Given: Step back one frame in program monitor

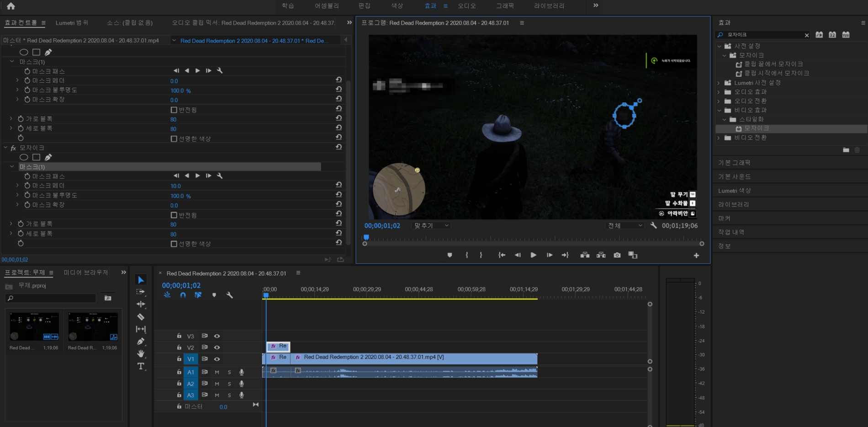Looking at the screenshot, I should (x=518, y=255).
